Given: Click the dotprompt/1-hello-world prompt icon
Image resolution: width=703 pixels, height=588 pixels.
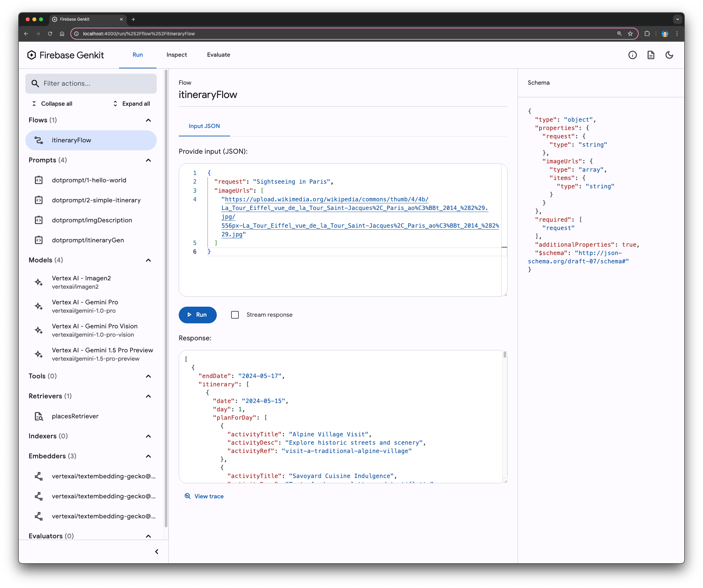Looking at the screenshot, I should click(x=39, y=180).
